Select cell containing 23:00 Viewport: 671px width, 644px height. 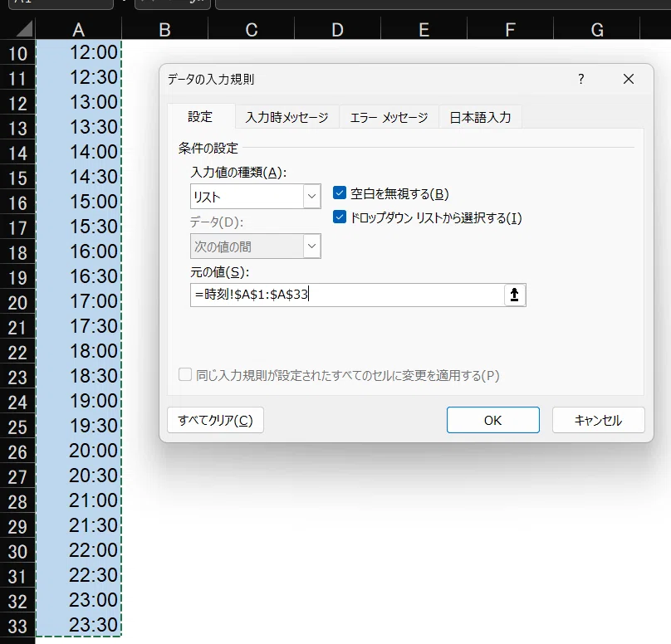(79, 599)
